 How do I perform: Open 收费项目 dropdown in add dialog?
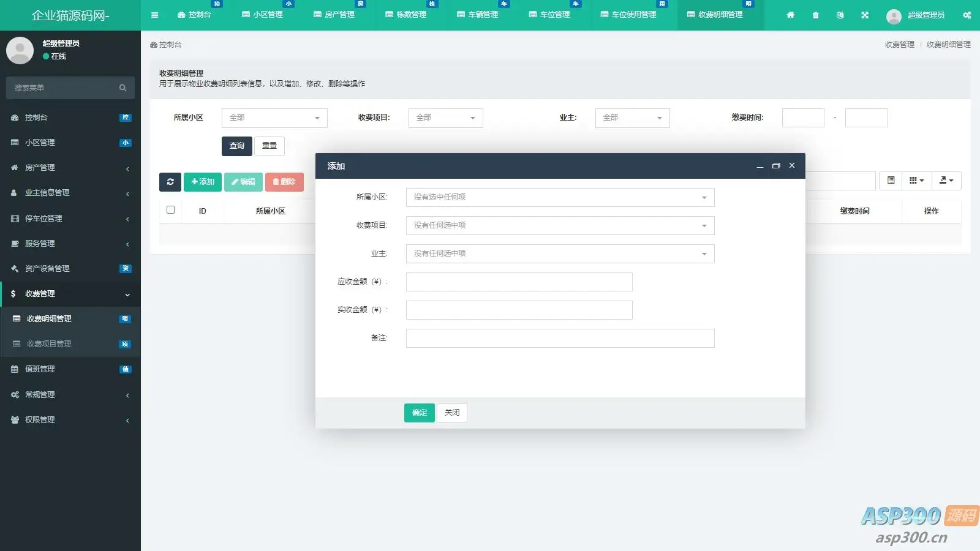[x=560, y=225]
